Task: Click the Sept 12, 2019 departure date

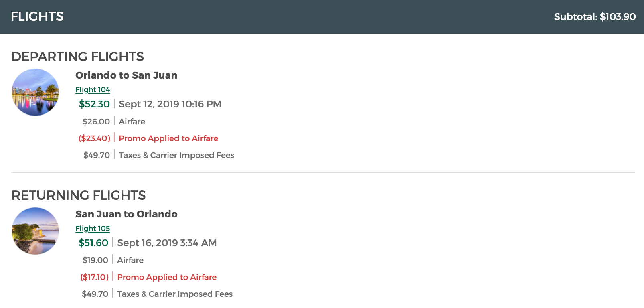Action: click(170, 104)
